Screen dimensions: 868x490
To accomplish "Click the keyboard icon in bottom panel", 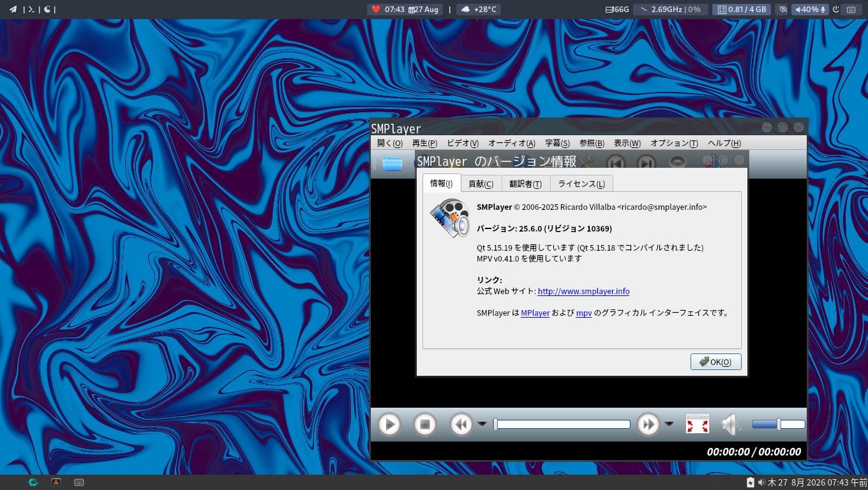I will point(79,482).
